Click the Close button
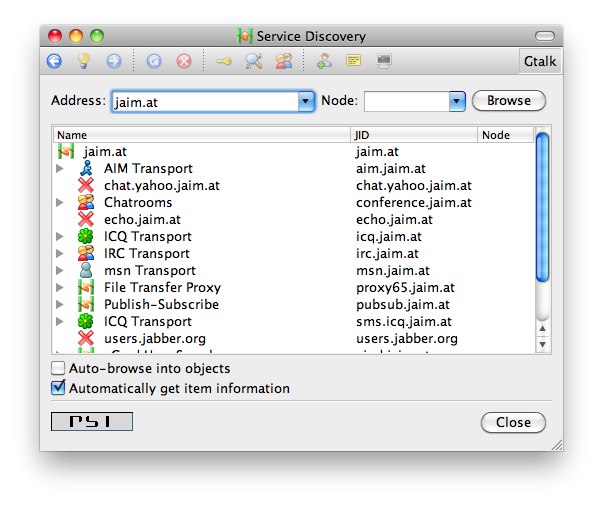 [513, 423]
